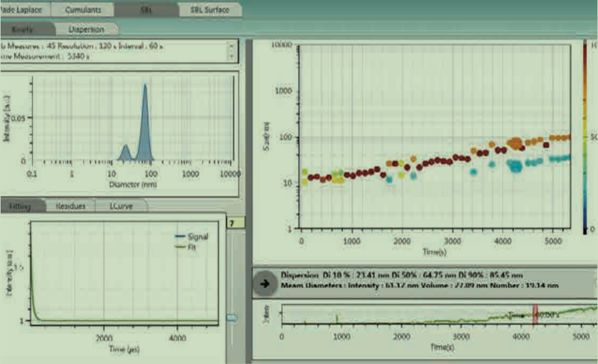Screen dimensions: 598x364
Task: Switch to the Dispersion sub-tab
Action: [87, 29]
